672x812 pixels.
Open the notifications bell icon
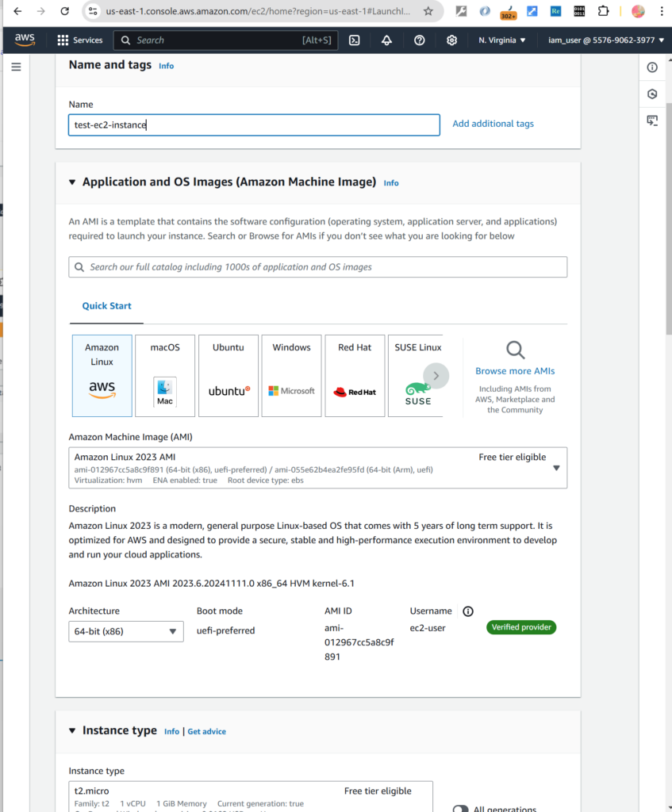pyautogui.click(x=387, y=40)
